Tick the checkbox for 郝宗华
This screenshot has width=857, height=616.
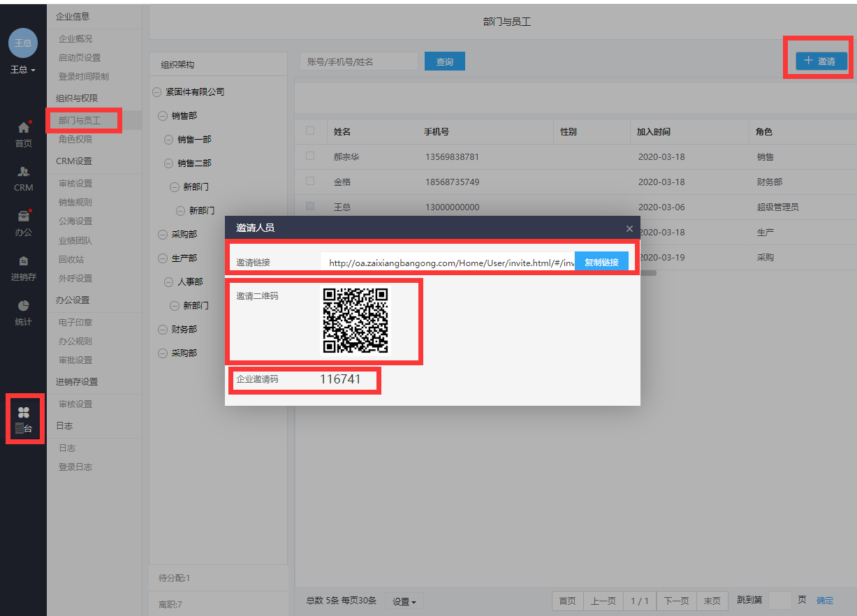[x=310, y=156]
